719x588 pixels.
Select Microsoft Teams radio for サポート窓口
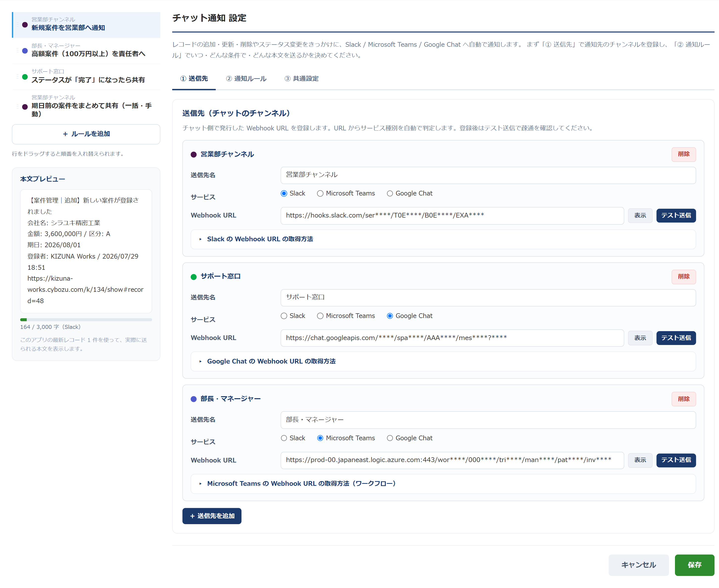pyautogui.click(x=320, y=316)
